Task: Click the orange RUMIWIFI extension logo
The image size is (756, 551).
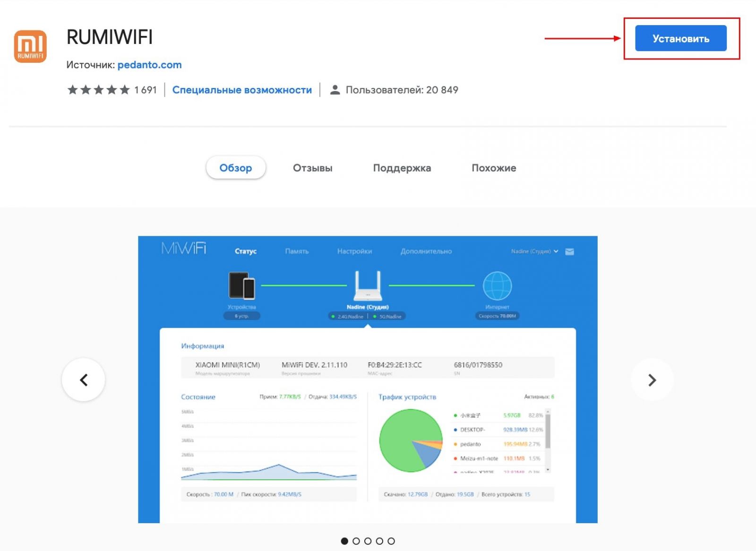Action: 30,46
